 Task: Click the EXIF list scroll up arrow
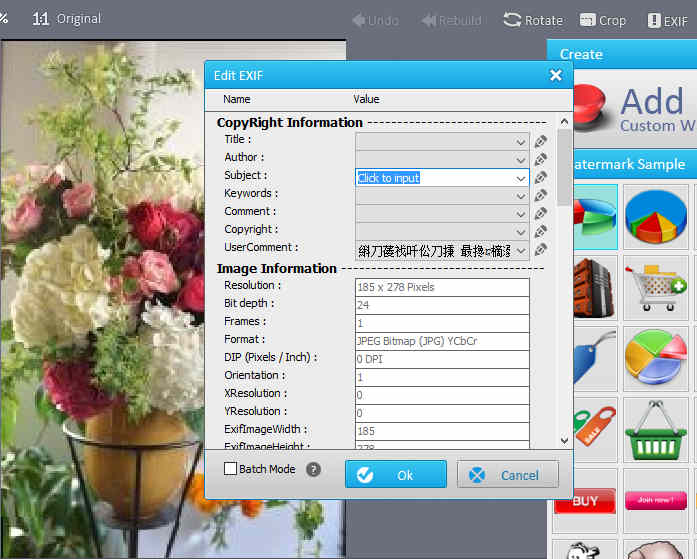[564, 121]
